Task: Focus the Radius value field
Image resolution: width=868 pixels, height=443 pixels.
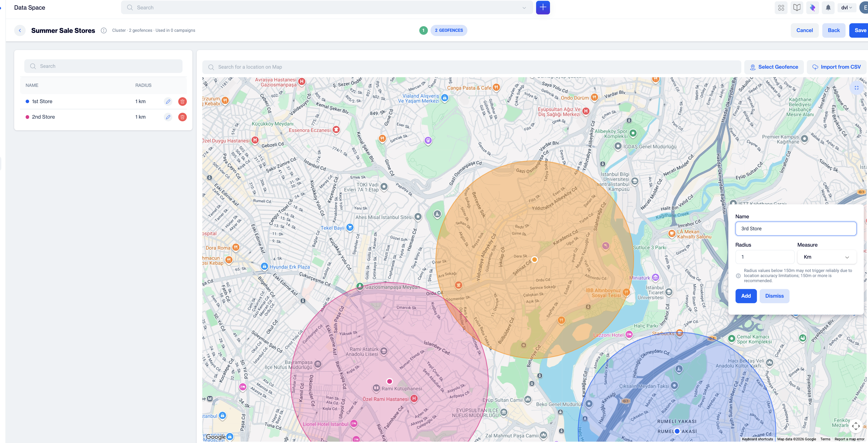Action: click(765, 257)
